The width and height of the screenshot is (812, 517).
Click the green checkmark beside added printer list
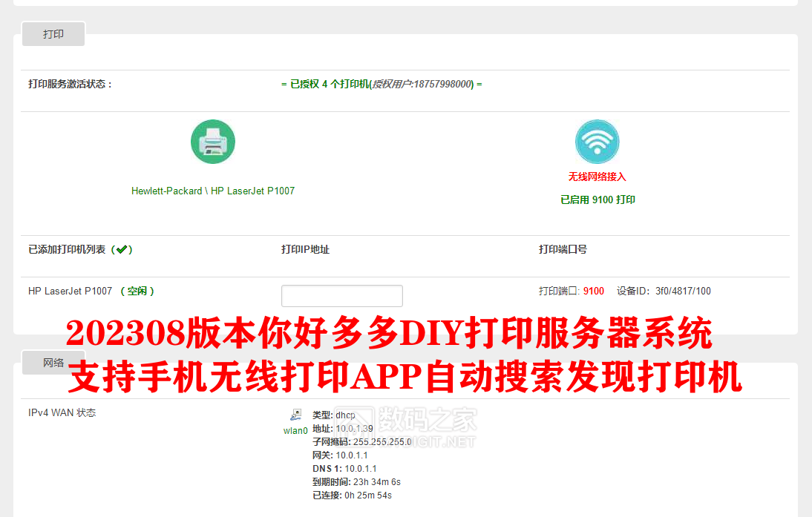(x=122, y=249)
